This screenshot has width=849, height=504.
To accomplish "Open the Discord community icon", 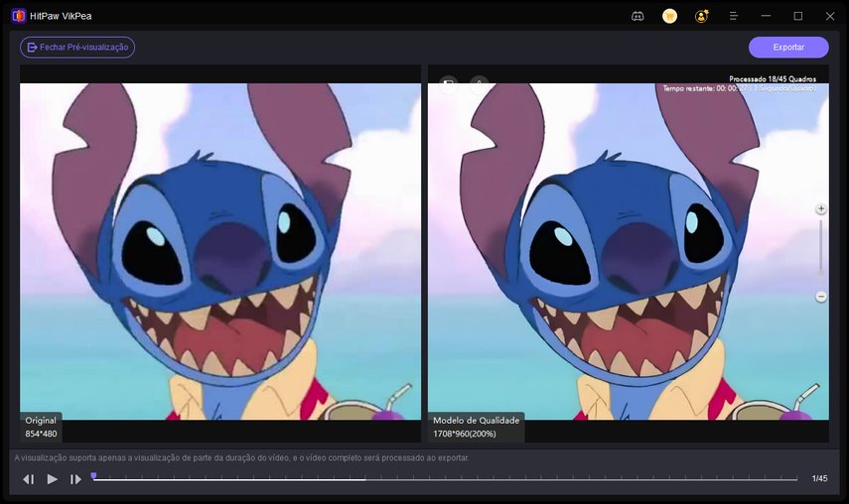I will (637, 16).
